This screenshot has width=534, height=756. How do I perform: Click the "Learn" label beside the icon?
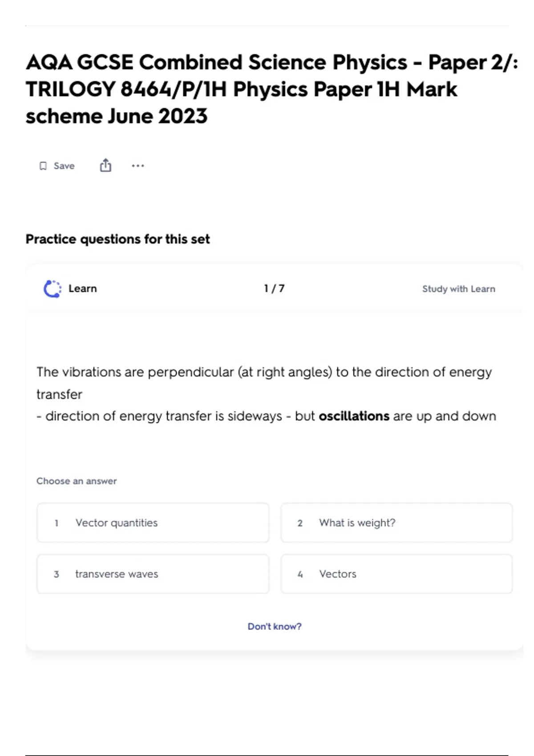[83, 289]
